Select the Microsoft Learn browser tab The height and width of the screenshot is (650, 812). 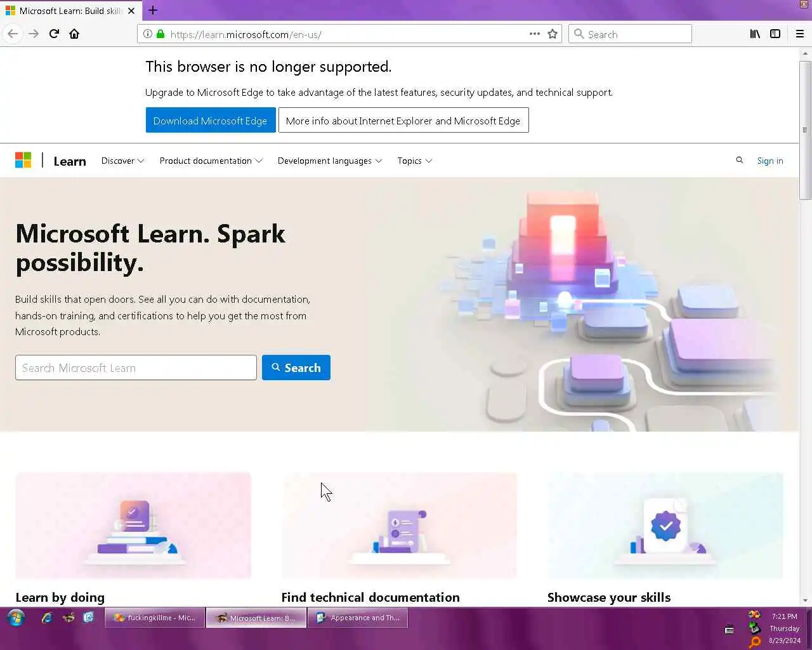click(71, 11)
